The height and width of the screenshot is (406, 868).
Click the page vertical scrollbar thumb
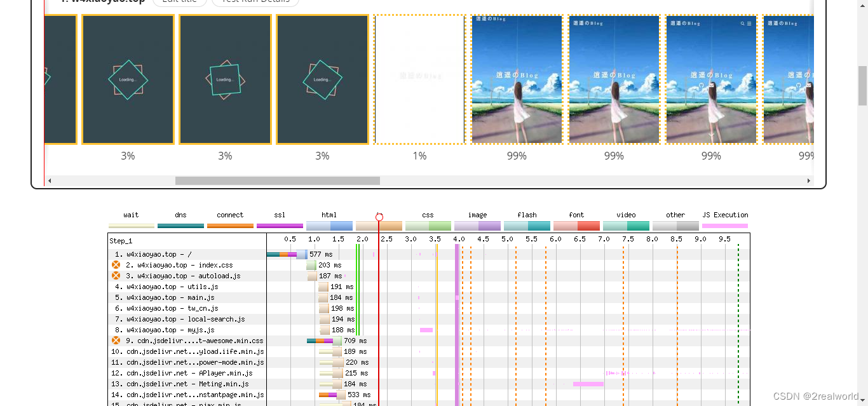coord(862,85)
